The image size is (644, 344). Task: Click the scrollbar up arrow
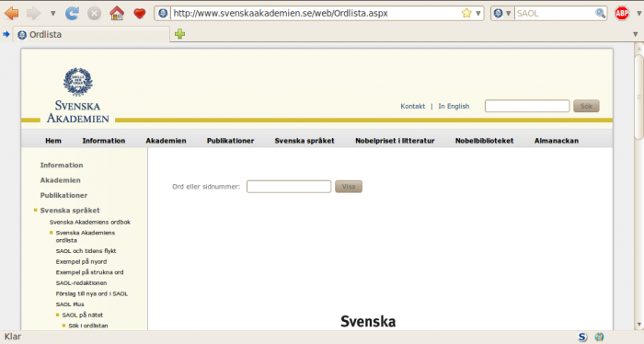pyautogui.click(x=638, y=49)
